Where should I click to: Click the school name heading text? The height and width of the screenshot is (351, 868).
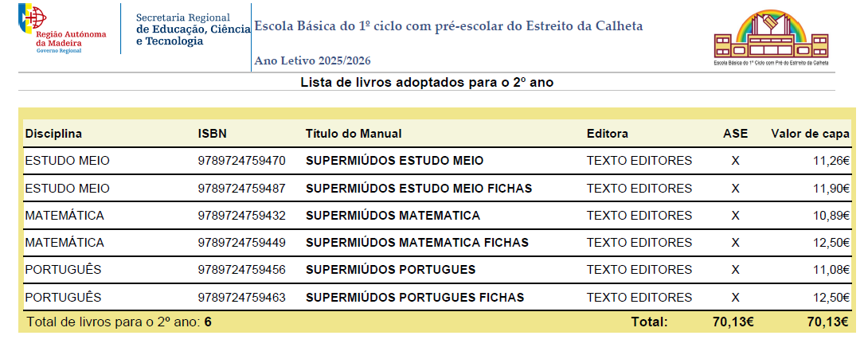pos(448,26)
